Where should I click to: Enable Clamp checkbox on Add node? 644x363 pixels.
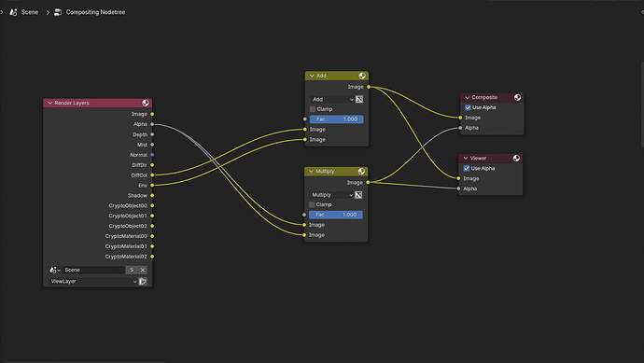pyautogui.click(x=313, y=109)
